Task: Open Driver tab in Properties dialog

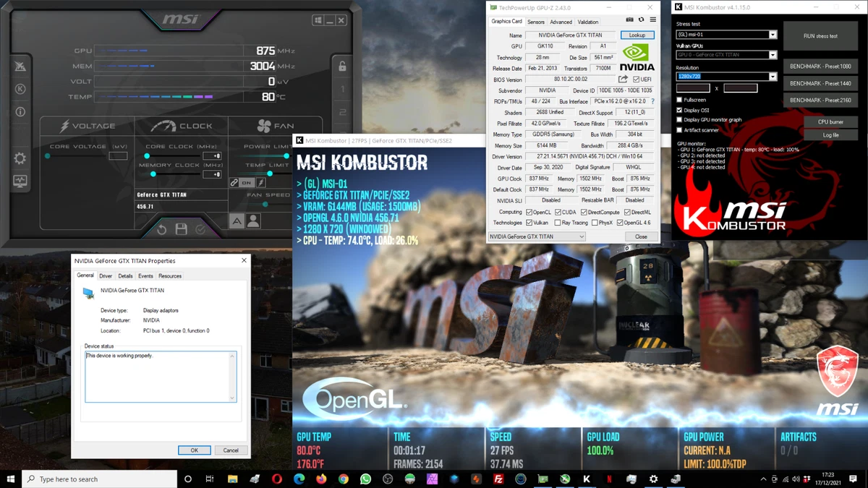Action: 106,276
